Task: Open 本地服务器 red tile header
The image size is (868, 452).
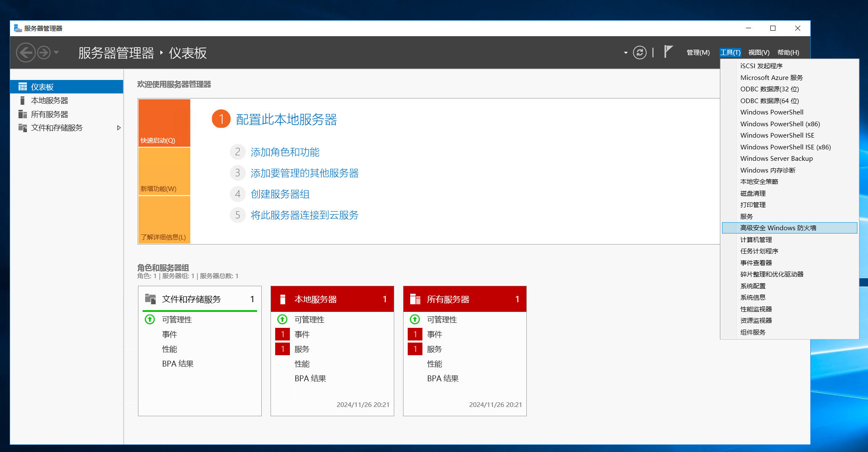Action: (332, 299)
